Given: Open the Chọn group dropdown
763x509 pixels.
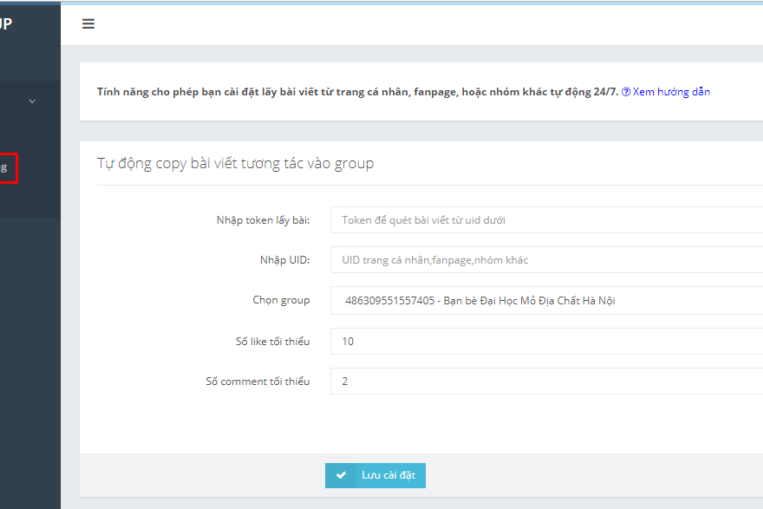Looking at the screenshot, I should (x=546, y=300).
